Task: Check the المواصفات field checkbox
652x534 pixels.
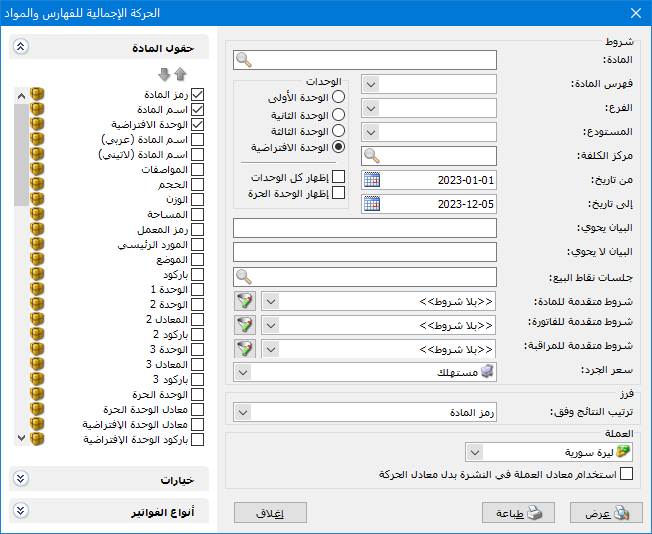Action: pyautogui.click(x=198, y=169)
